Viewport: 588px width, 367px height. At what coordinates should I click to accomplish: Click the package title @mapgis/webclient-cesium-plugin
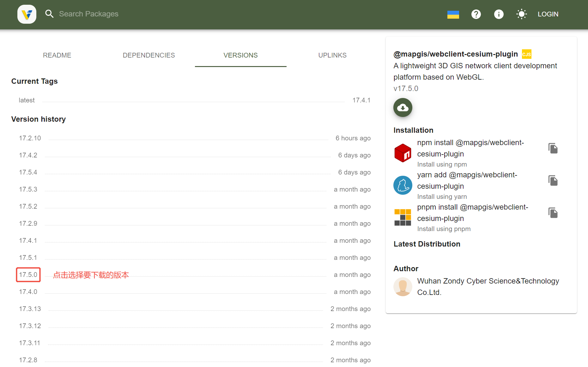pos(456,54)
